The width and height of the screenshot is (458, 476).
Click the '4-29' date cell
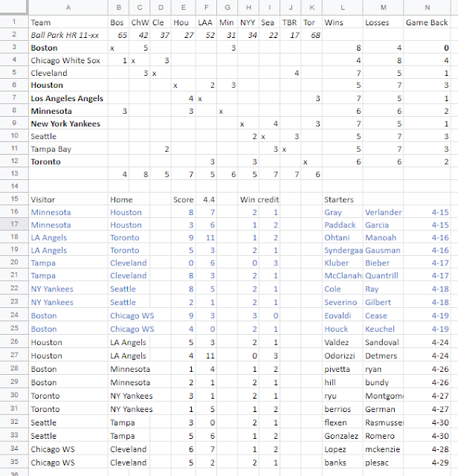427,463
